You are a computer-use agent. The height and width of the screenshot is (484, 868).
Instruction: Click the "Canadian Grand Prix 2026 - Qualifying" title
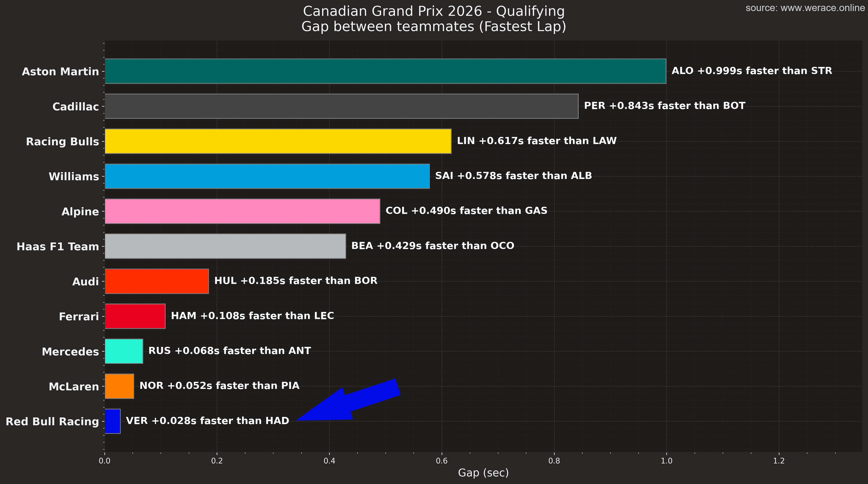[x=434, y=12]
